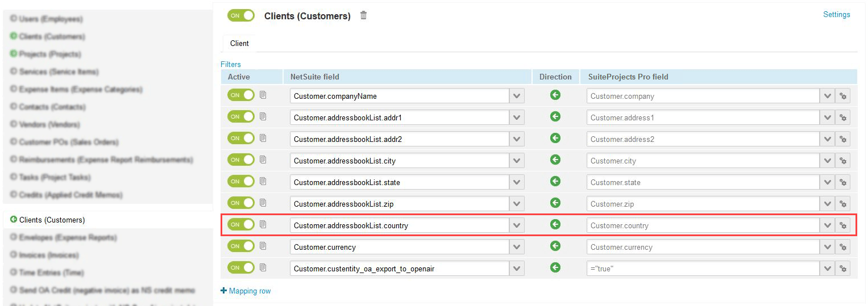Add a new Mapping row

pyautogui.click(x=246, y=291)
